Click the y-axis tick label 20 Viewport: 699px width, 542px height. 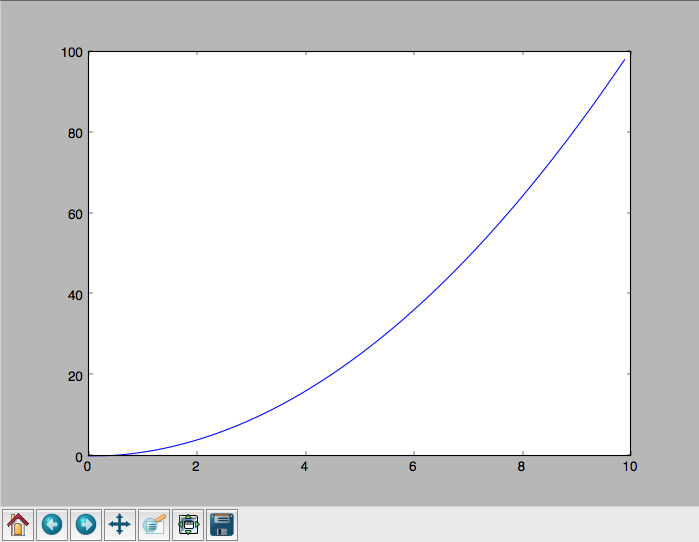coord(74,375)
